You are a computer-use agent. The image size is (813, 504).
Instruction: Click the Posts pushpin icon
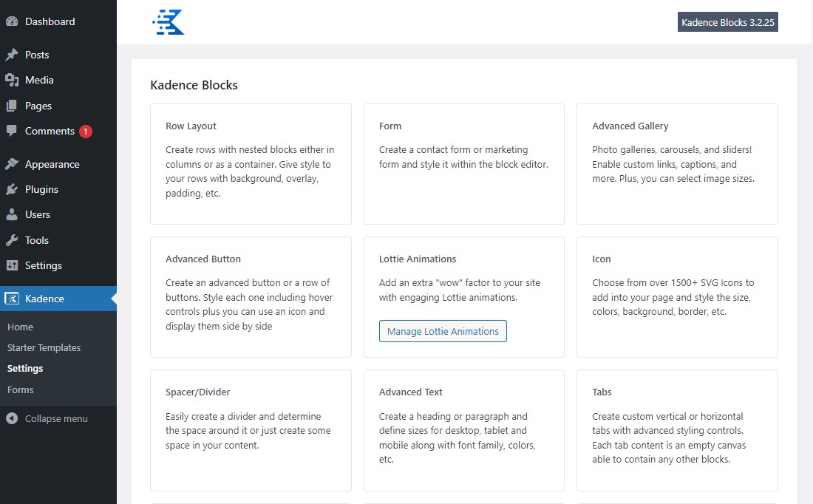(x=12, y=55)
